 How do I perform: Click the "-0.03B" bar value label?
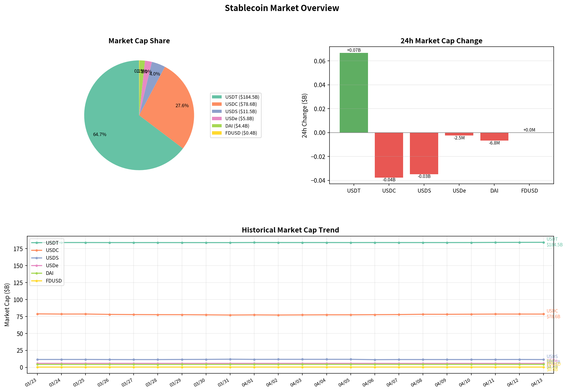(x=424, y=176)
